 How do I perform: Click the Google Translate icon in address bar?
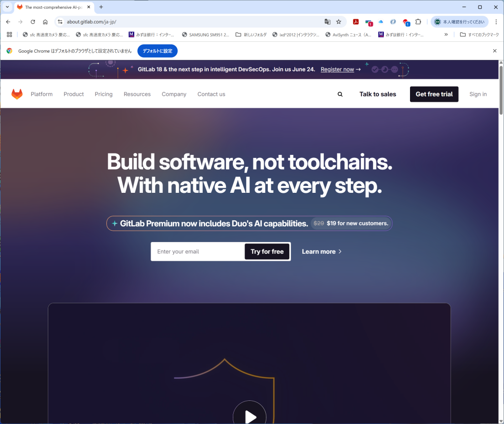327,22
